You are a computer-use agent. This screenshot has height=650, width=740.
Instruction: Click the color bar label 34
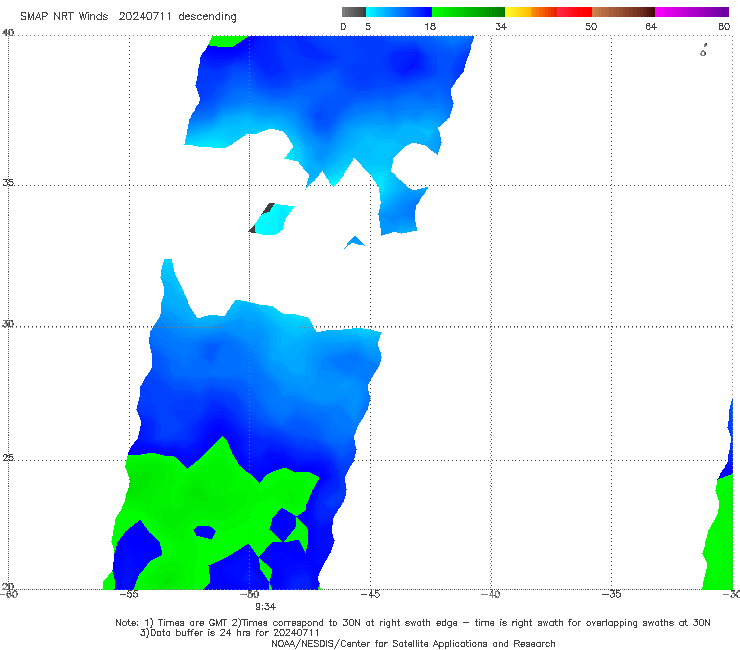[501, 26]
